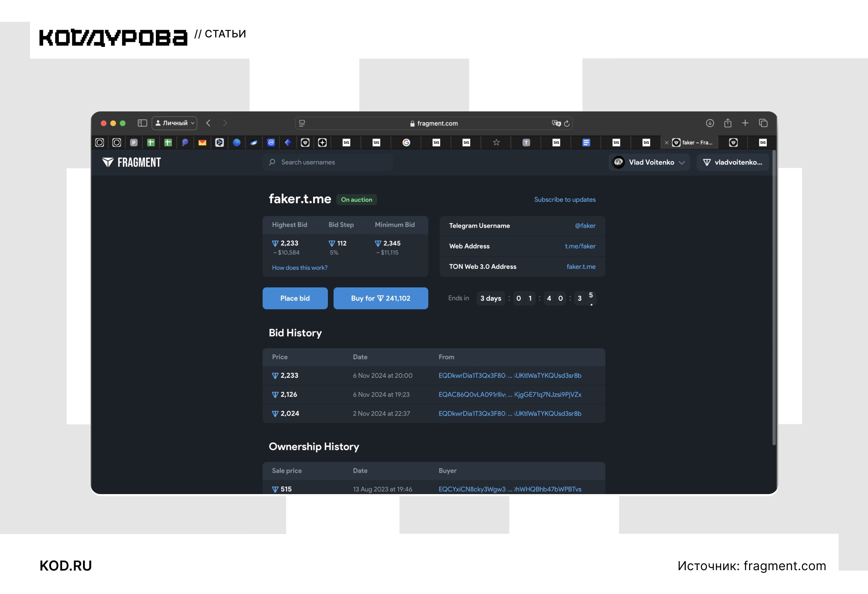Focus the Search usernames field
This screenshot has height=594, width=868.
click(x=328, y=162)
